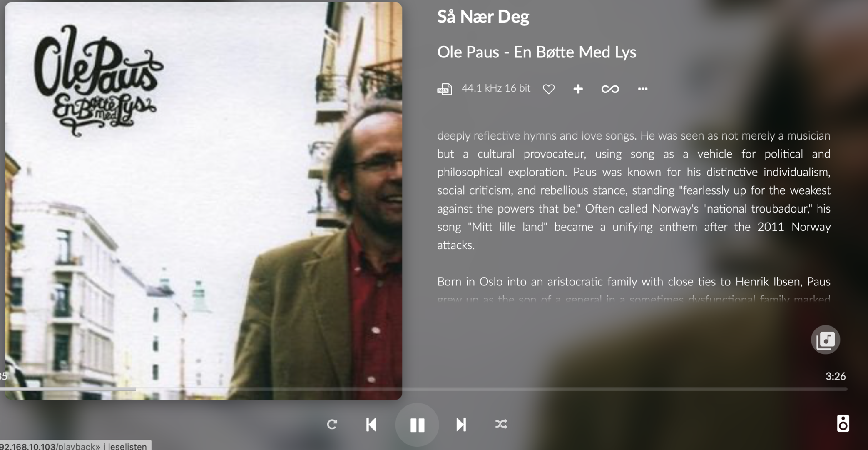Image resolution: width=868 pixels, height=450 pixels.
Task: Open the speaker output selector
Action: click(843, 424)
